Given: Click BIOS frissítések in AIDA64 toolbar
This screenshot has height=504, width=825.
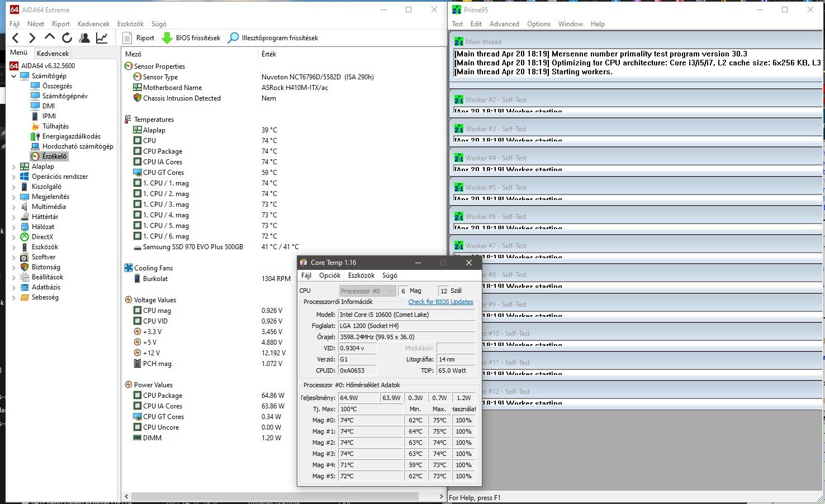Looking at the screenshot, I should (191, 38).
